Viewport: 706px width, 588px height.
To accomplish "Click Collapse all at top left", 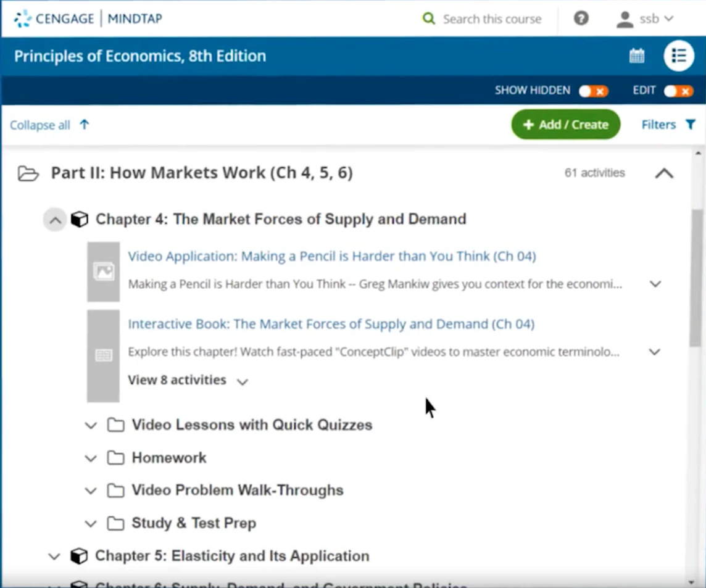I will pos(41,125).
